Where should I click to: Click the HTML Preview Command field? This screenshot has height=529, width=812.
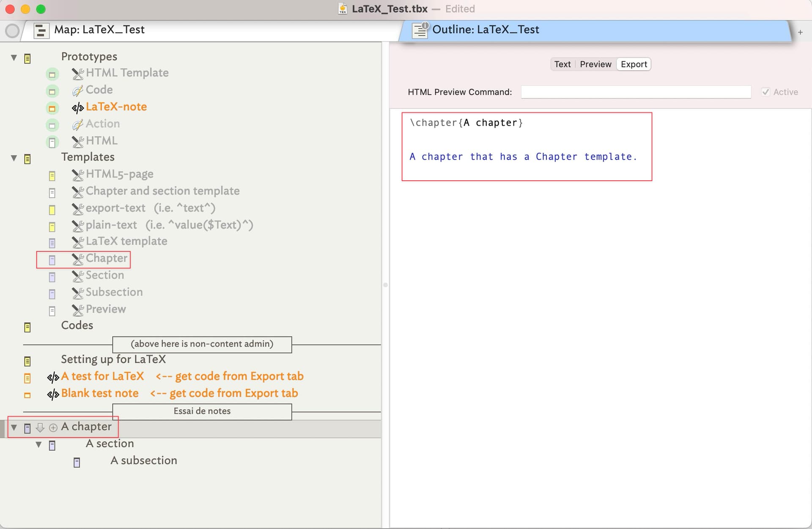(636, 92)
